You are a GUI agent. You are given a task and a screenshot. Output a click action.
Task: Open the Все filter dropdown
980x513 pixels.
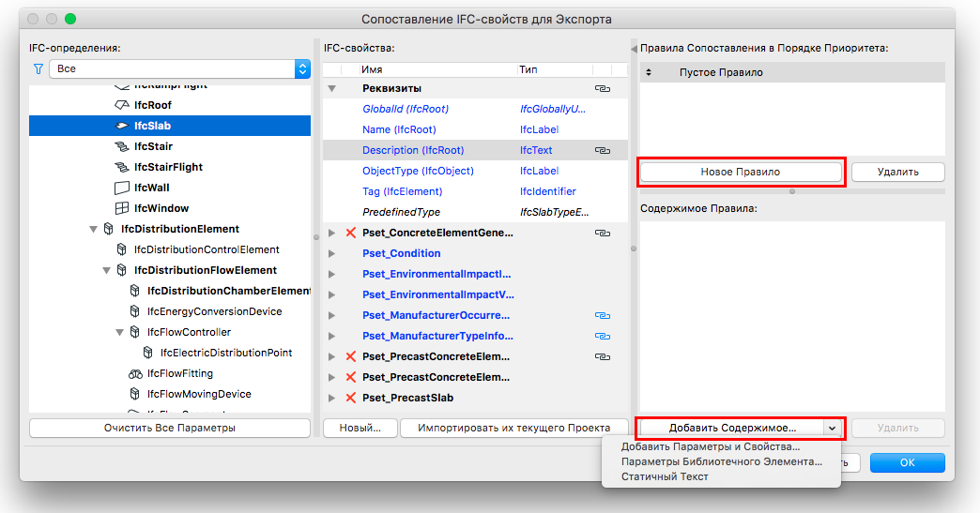183,68
